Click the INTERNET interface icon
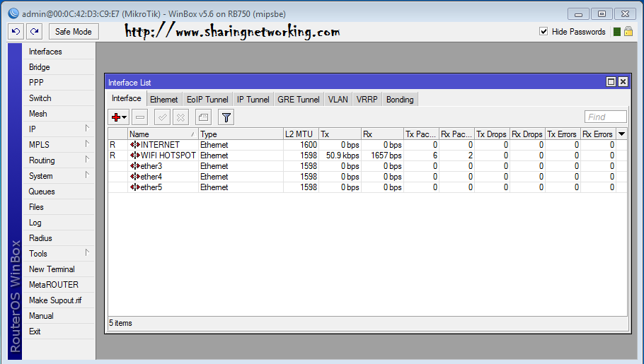Image resolution: width=644 pixels, height=364 pixels. [x=134, y=145]
